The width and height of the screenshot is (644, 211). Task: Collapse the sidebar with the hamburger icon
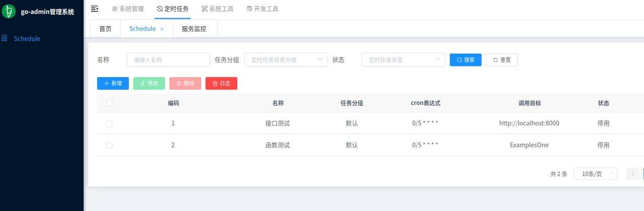94,9
